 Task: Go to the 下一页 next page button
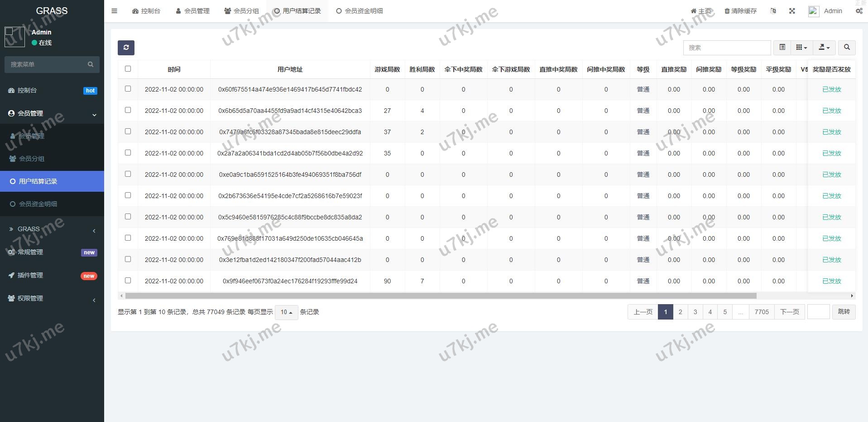pos(790,312)
